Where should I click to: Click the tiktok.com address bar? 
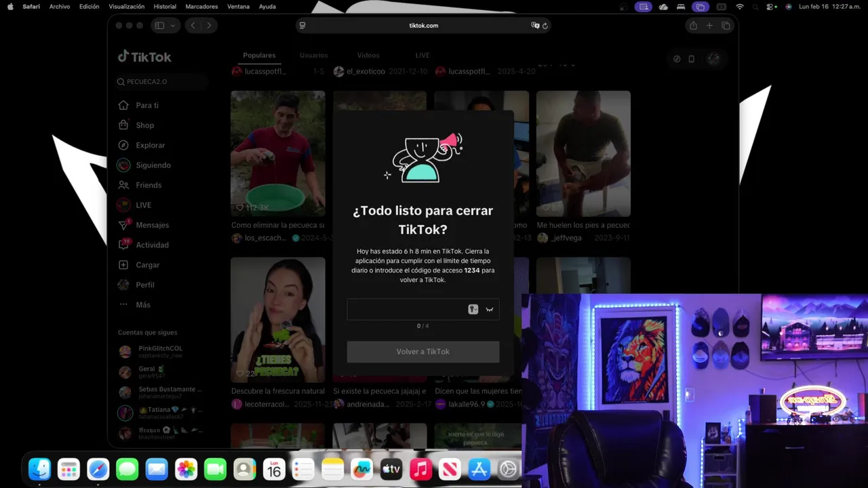[423, 26]
